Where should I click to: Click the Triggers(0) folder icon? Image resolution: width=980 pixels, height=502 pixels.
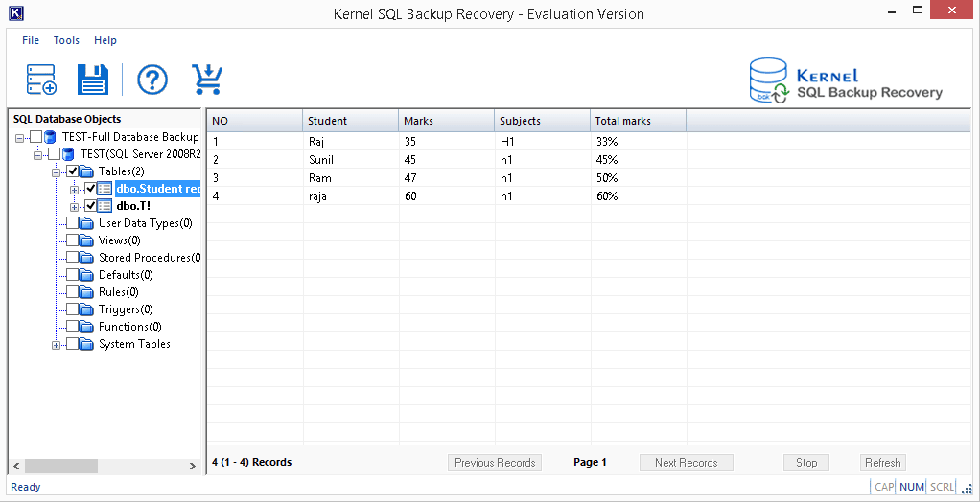tap(86, 309)
